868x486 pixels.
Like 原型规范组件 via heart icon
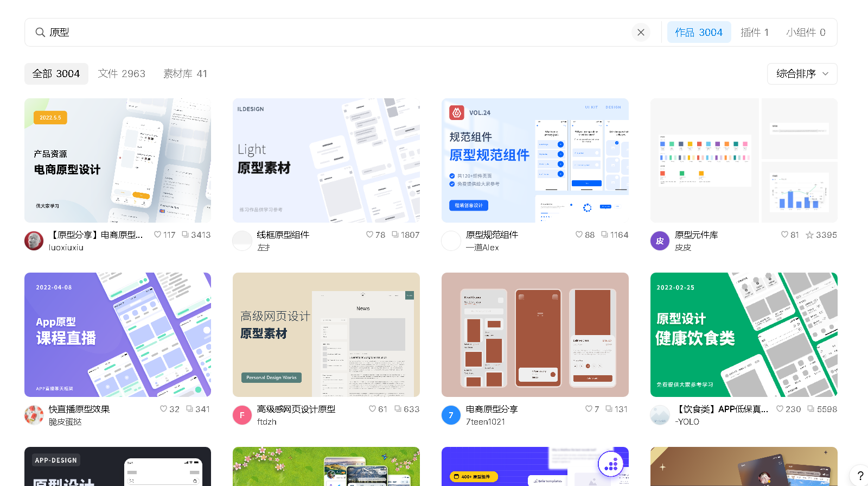click(579, 235)
